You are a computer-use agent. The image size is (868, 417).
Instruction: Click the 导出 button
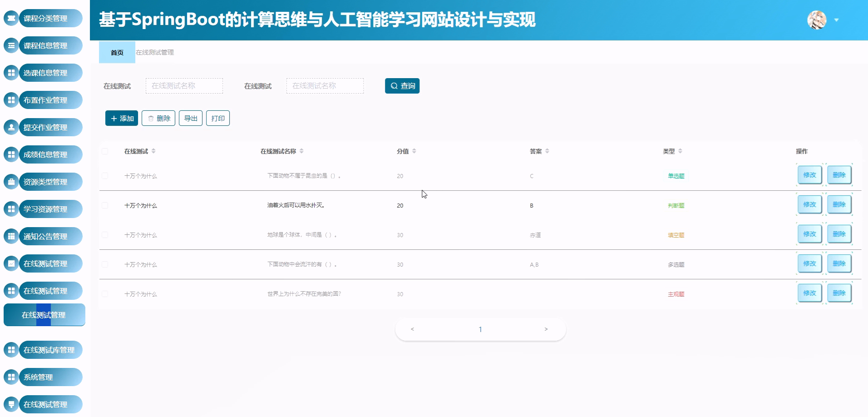[x=191, y=118]
